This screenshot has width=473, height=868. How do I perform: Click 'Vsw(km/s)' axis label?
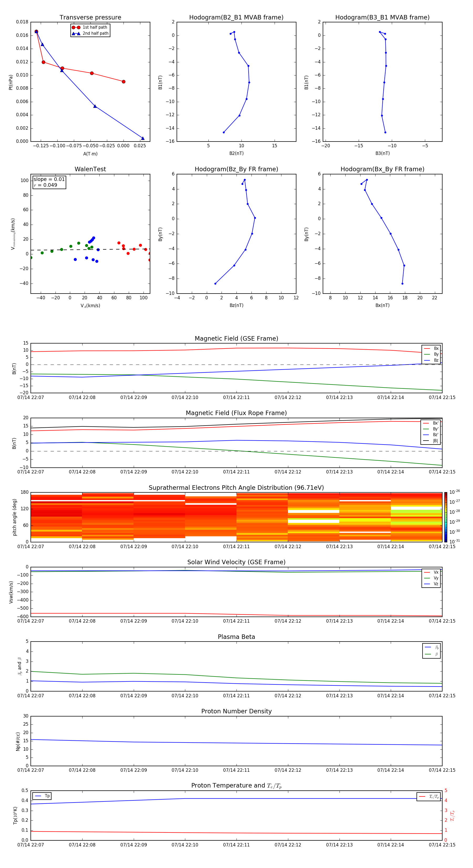coord(11,592)
